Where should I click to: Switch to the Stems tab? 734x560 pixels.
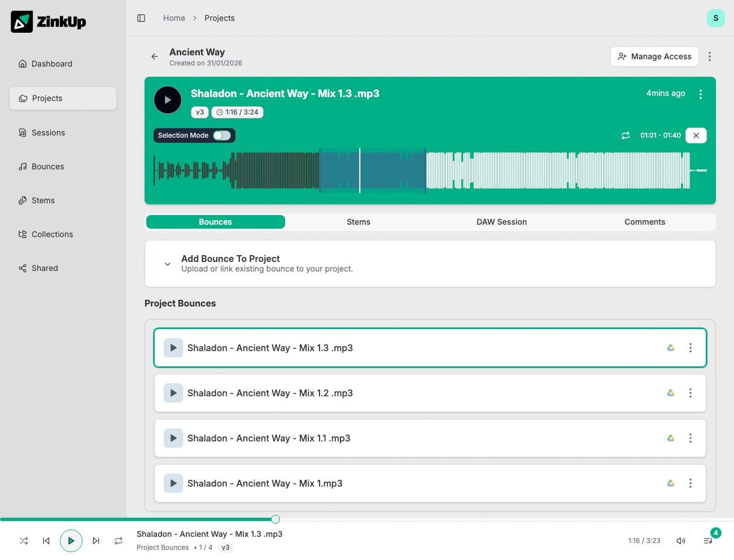[359, 221]
